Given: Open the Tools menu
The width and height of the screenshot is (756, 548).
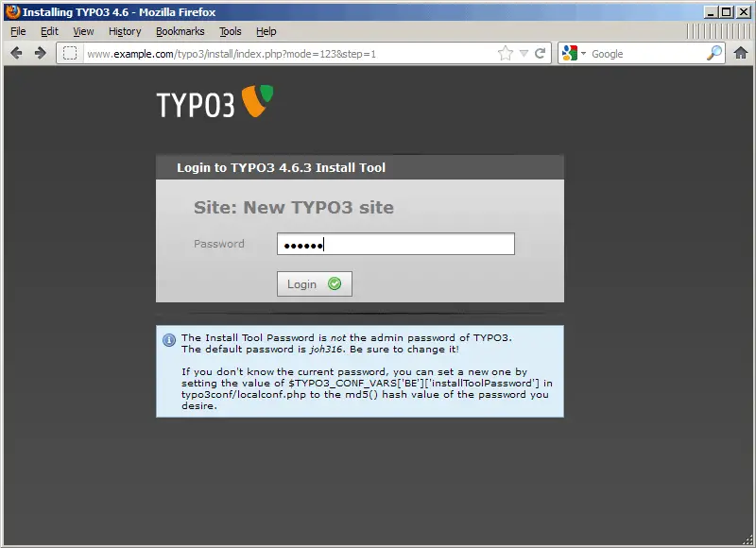Looking at the screenshot, I should click(x=230, y=31).
